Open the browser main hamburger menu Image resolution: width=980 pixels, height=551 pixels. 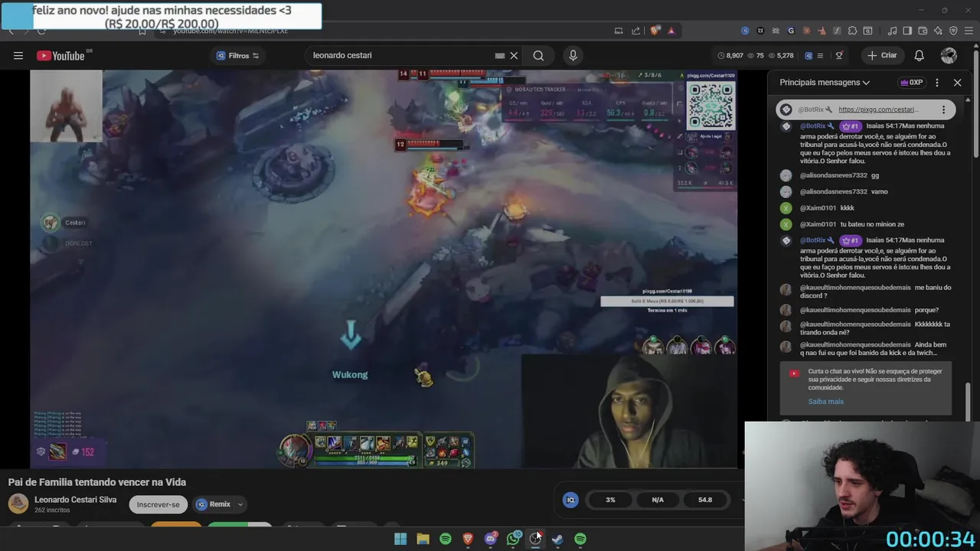[969, 31]
